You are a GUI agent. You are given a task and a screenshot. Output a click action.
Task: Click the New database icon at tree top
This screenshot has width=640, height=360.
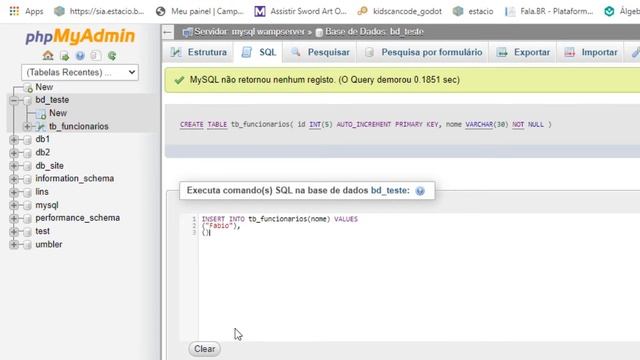tap(28, 87)
